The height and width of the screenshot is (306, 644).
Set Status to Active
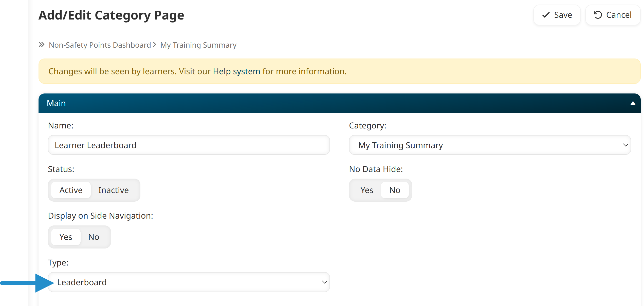coord(71,190)
